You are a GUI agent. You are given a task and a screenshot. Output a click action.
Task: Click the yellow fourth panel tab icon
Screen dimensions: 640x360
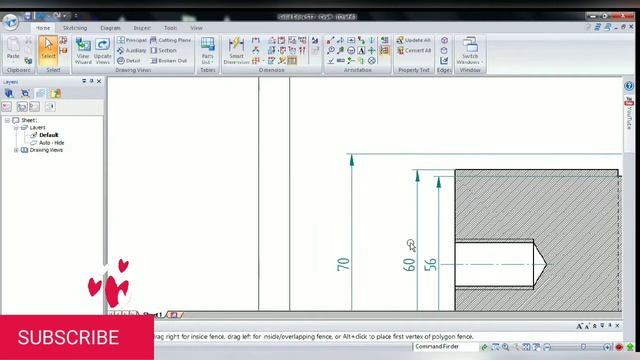click(56, 93)
